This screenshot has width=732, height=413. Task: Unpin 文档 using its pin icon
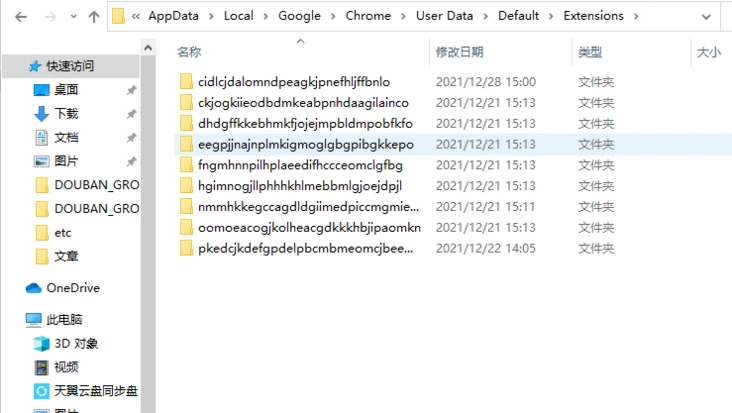[131, 138]
